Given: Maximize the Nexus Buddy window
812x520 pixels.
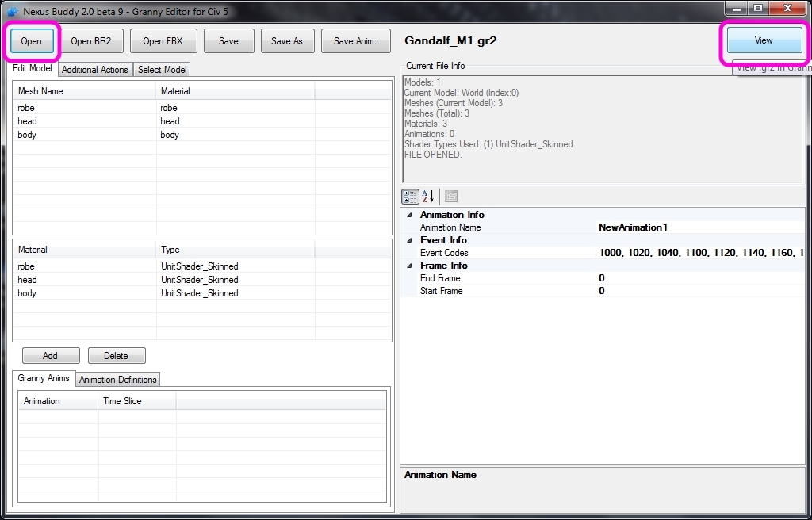Looking at the screenshot, I should coord(758,8).
